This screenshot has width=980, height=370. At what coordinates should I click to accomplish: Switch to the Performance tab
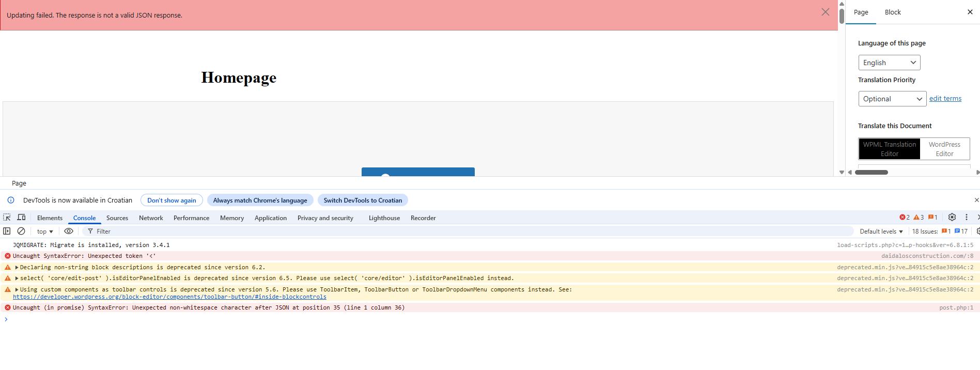point(191,218)
